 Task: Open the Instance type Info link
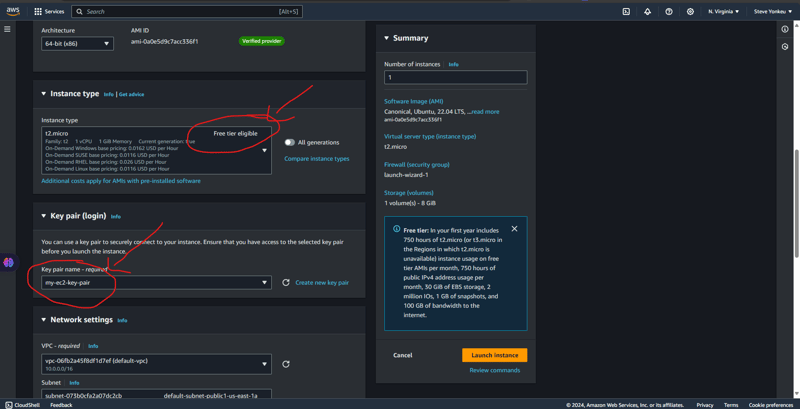tap(109, 94)
